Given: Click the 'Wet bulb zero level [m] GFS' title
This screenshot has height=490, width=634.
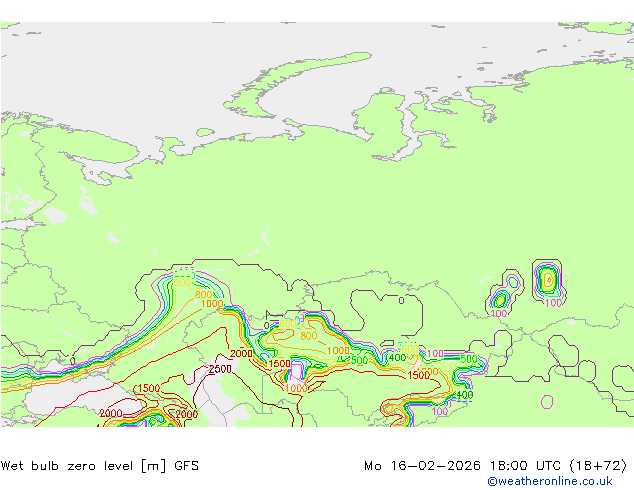Looking at the screenshot, I should (100, 466).
